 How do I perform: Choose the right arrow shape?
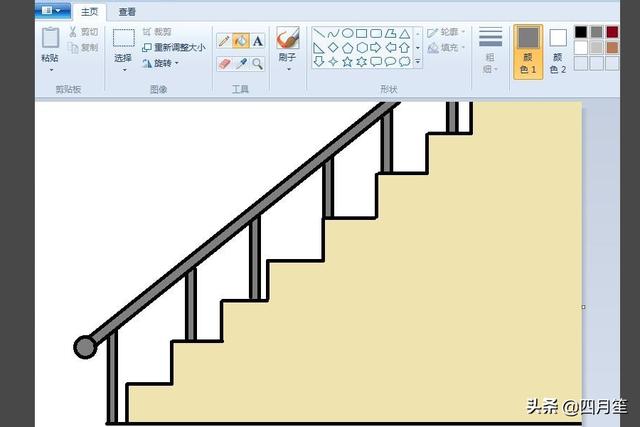coord(376,47)
